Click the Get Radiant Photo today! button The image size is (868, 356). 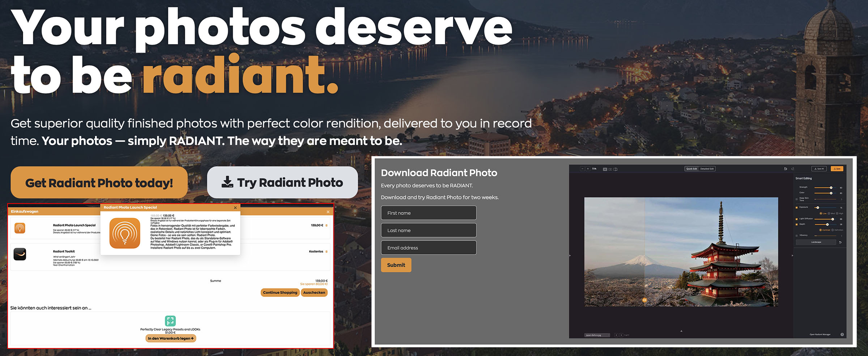click(x=99, y=183)
